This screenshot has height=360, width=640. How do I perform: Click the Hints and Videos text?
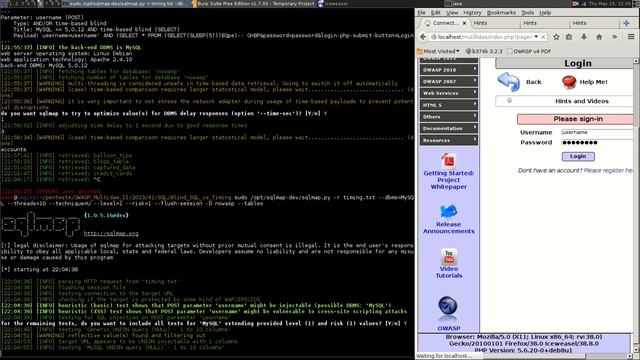(582, 101)
